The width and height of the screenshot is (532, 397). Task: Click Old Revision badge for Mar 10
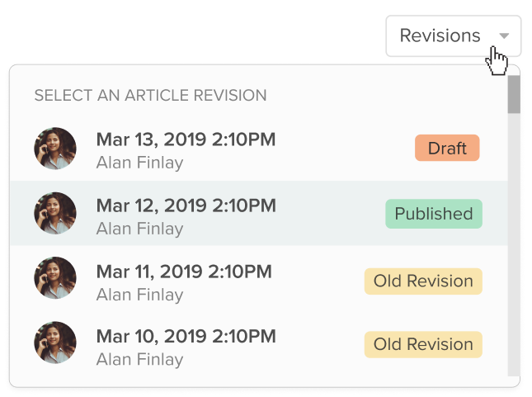pyautogui.click(x=423, y=344)
